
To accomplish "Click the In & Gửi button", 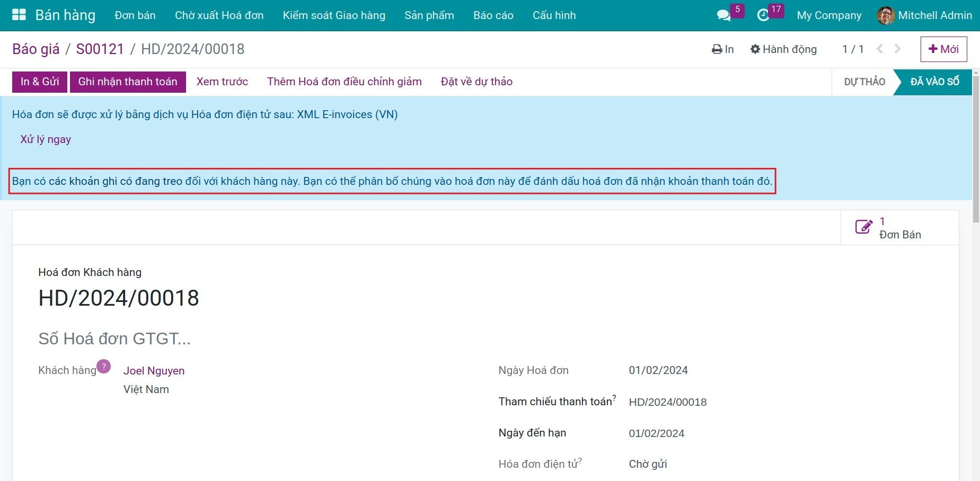I will tap(40, 82).
